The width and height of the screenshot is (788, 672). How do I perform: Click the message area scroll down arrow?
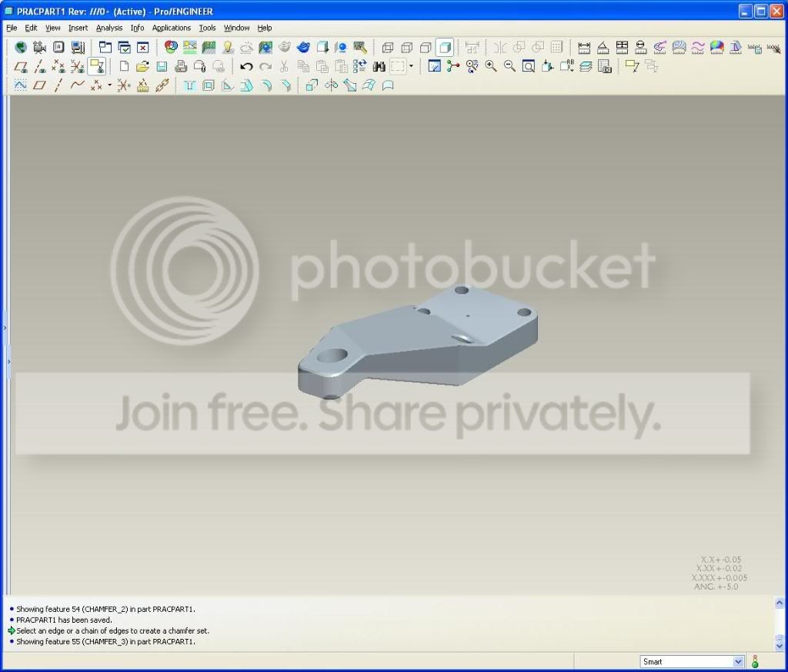780,646
